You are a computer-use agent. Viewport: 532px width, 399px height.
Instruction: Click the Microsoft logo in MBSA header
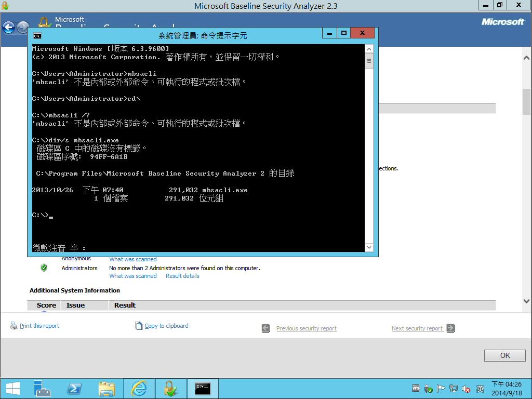[503, 22]
